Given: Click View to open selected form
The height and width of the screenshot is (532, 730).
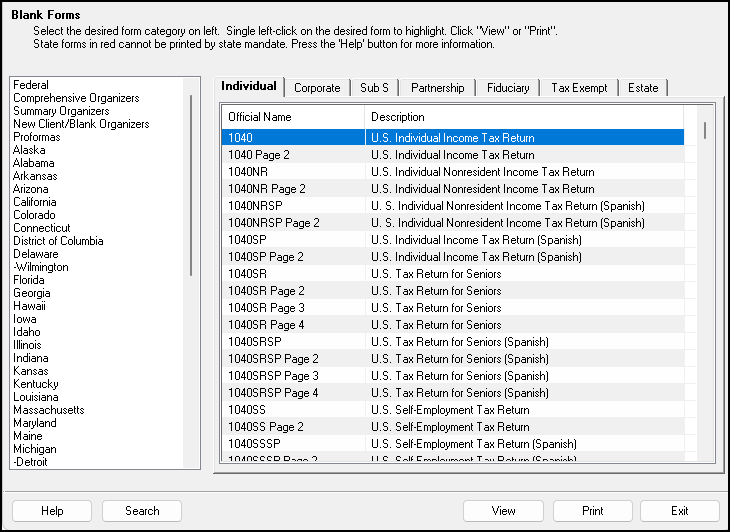Looking at the screenshot, I should point(503,511).
